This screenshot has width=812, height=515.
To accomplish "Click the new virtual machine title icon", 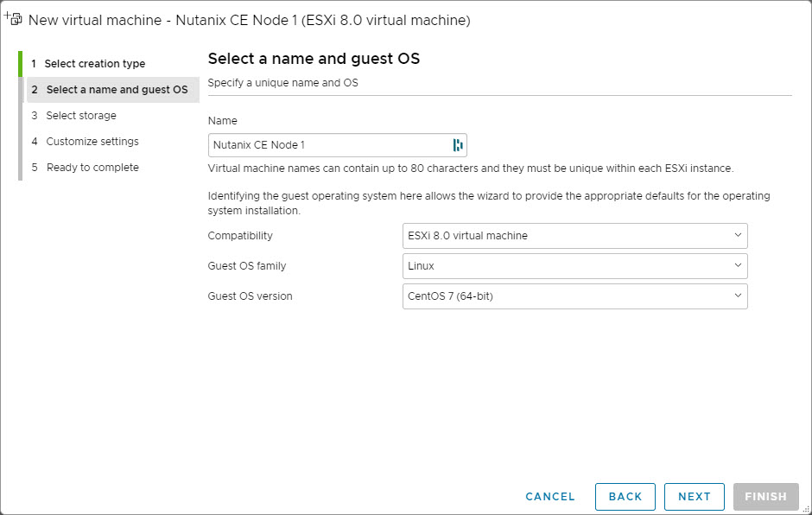I will 13,19.
